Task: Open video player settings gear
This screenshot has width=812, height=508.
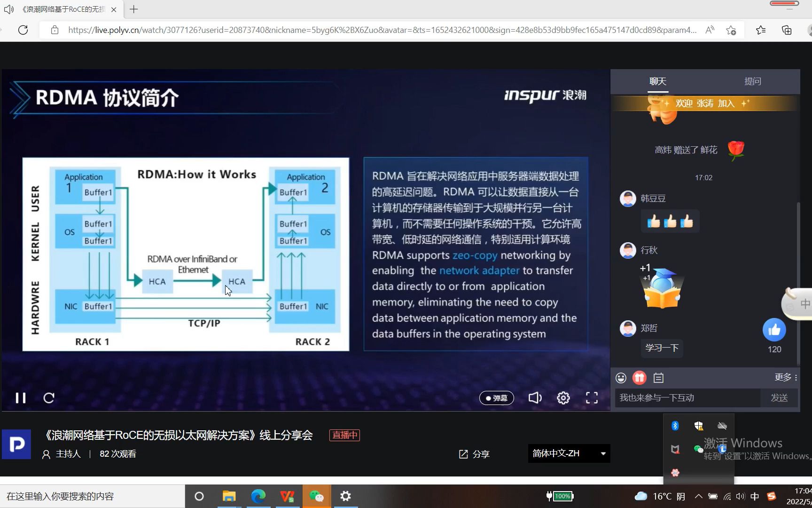Action: tap(563, 398)
